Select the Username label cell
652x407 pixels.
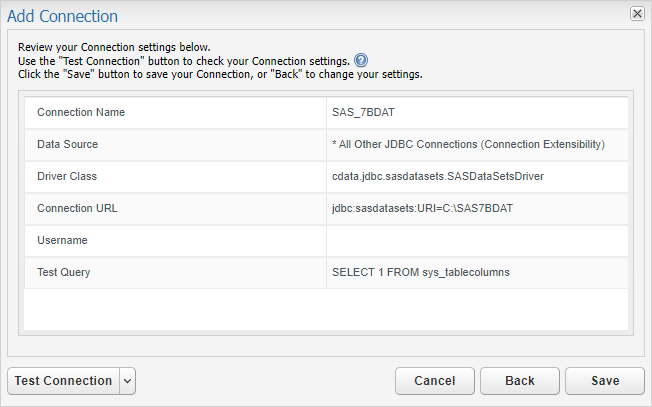click(62, 240)
